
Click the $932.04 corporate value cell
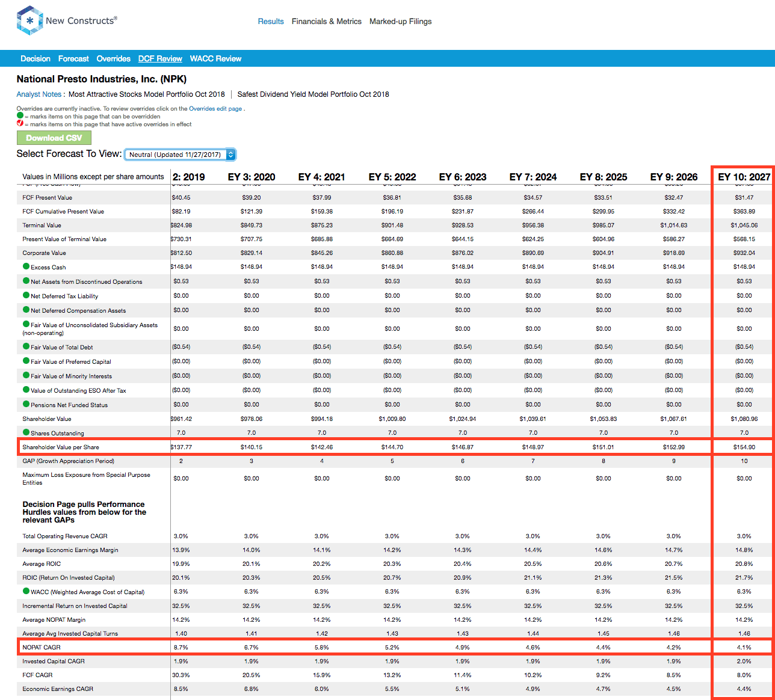744,253
